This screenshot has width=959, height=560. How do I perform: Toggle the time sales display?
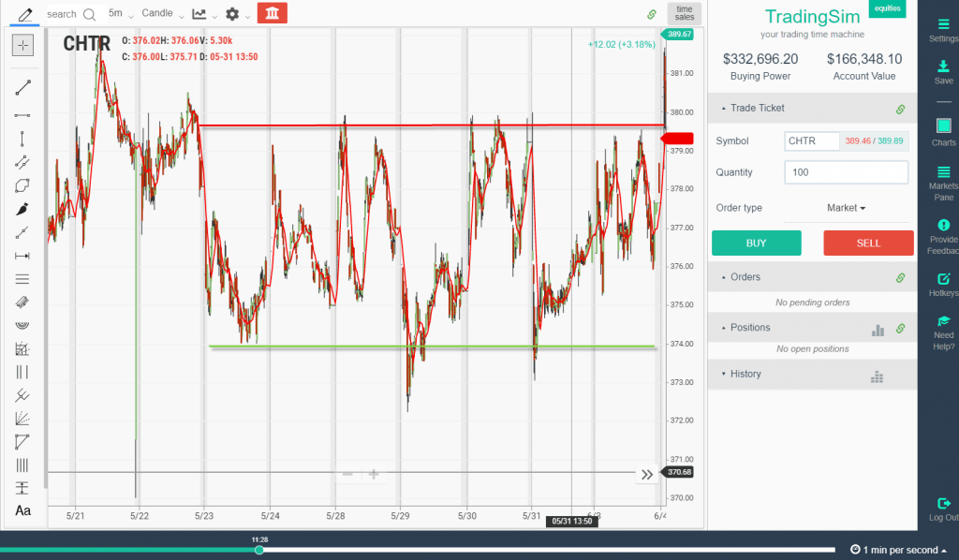coord(684,13)
